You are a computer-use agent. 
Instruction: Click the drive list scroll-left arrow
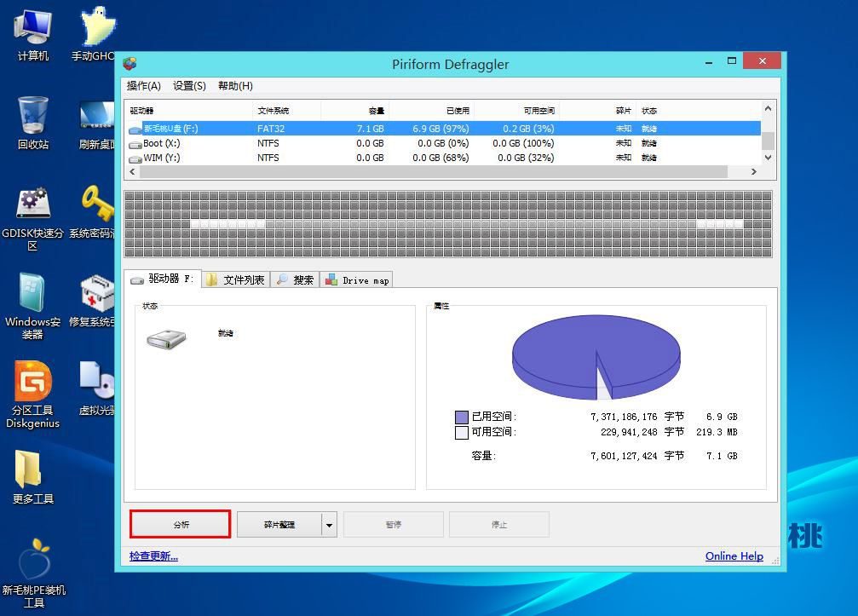coord(132,172)
